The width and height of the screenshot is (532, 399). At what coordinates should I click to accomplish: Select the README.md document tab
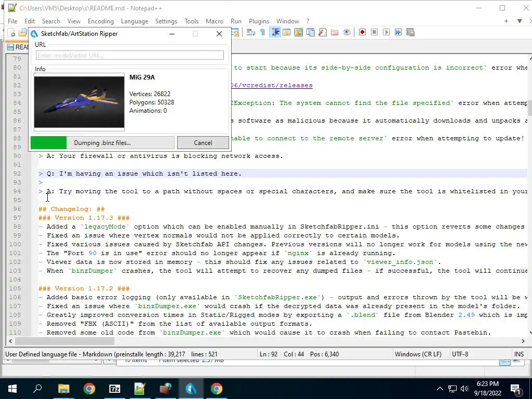[x=18, y=47]
